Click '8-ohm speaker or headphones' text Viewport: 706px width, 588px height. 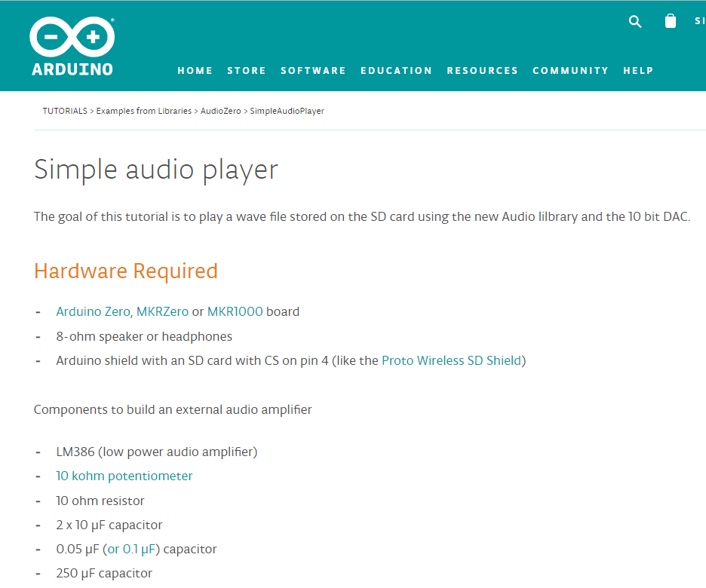[144, 336]
